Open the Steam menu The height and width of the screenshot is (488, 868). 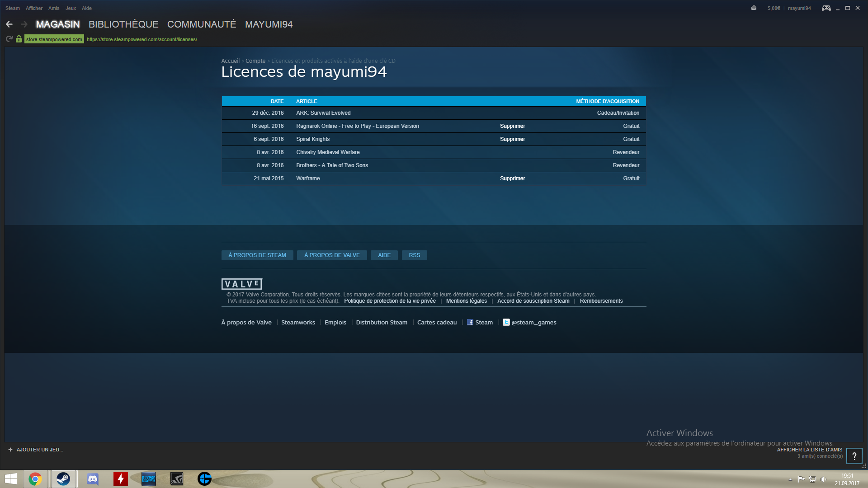click(13, 8)
